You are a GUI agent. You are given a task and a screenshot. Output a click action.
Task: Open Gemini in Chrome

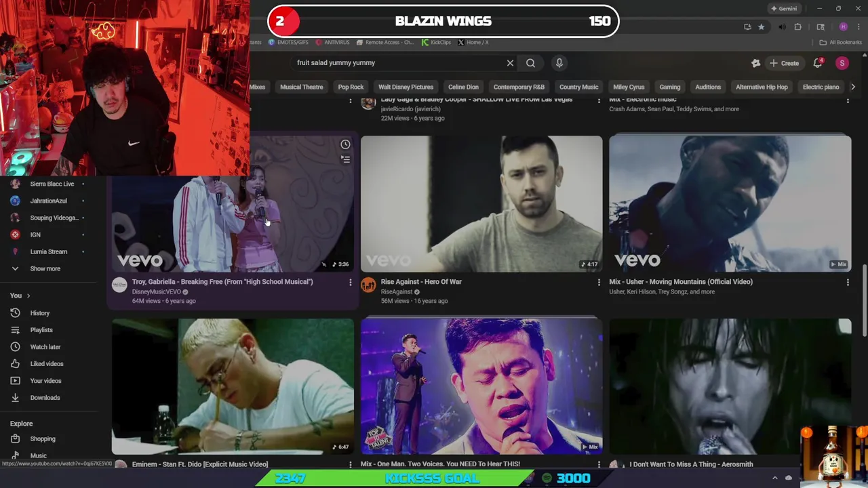click(783, 9)
